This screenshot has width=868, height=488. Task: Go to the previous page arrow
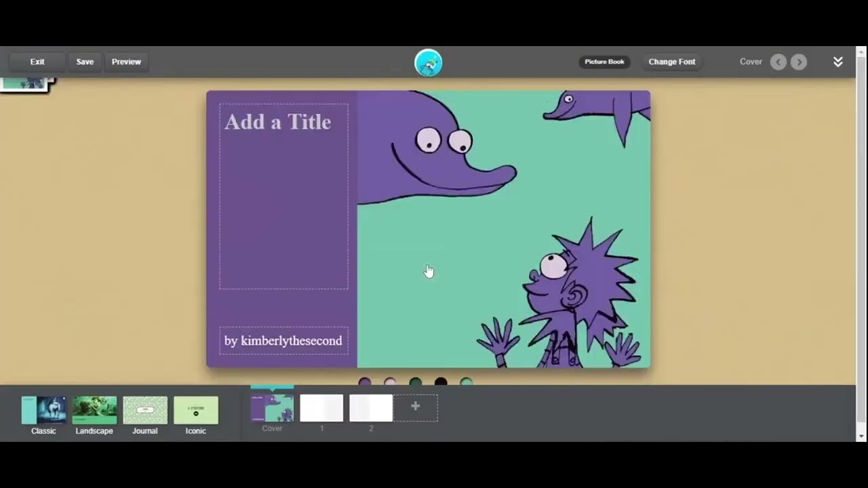coord(778,62)
